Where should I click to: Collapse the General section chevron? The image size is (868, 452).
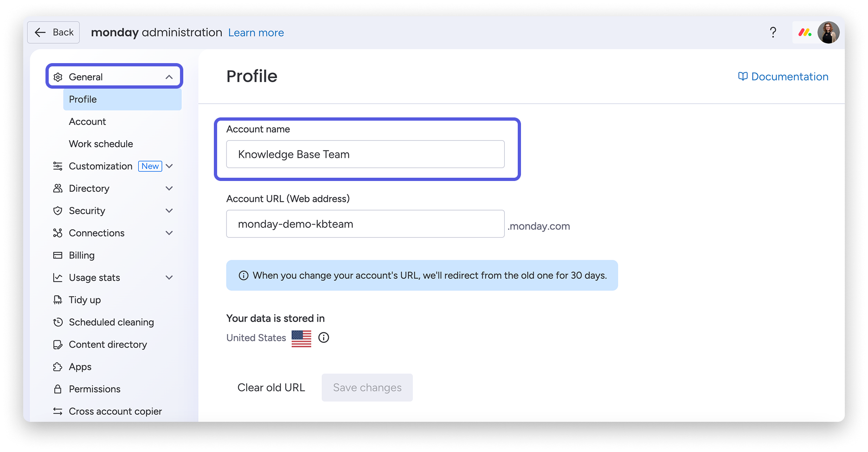[x=169, y=77]
